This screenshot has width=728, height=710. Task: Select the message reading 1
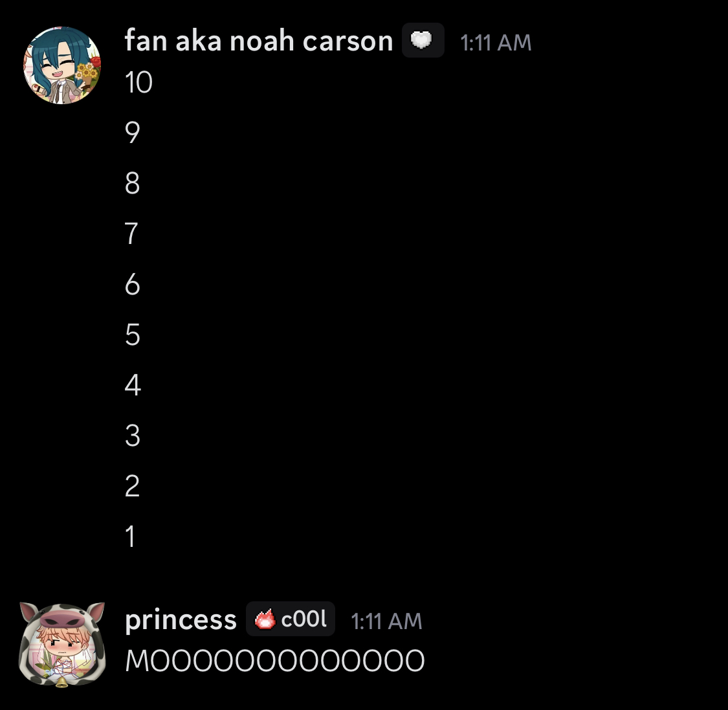coord(130,537)
